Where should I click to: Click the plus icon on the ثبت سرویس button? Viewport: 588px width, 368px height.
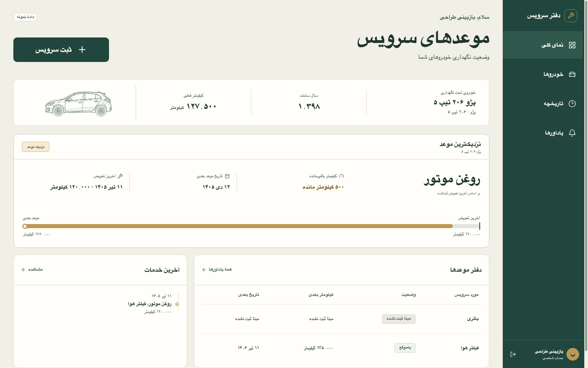tap(82, 50)
